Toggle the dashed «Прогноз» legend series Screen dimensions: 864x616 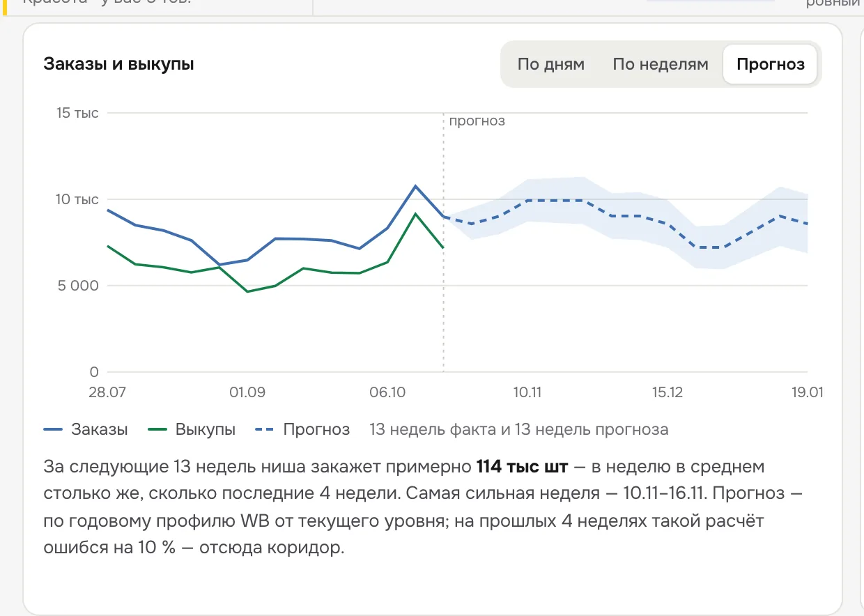click(x=302, y=429)
